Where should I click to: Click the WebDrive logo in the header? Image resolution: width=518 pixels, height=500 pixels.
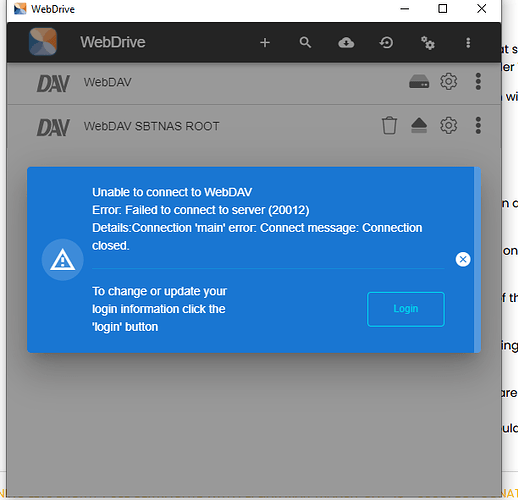click(x=43, y=42)
